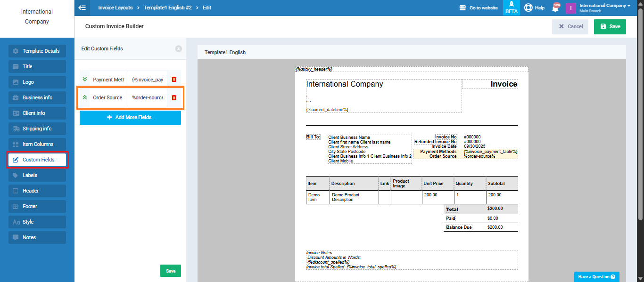Open the notifications bell

tap(555, 8)
